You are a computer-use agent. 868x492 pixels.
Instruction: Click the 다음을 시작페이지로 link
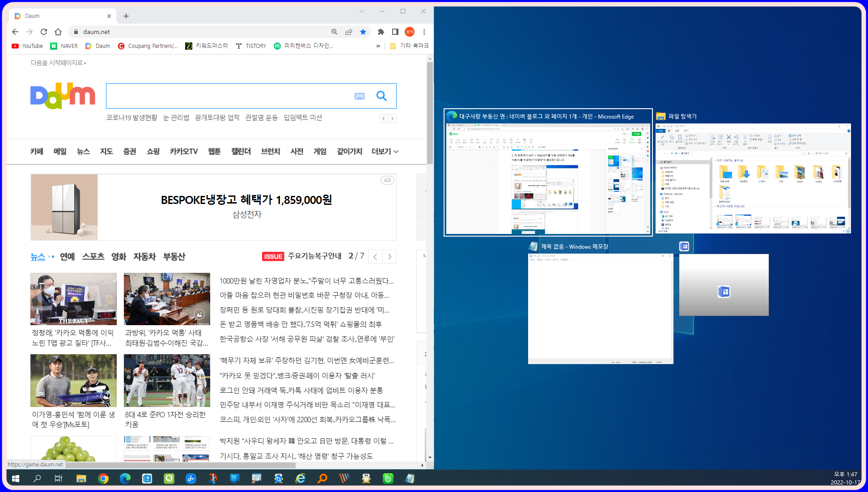click(58, 63)
